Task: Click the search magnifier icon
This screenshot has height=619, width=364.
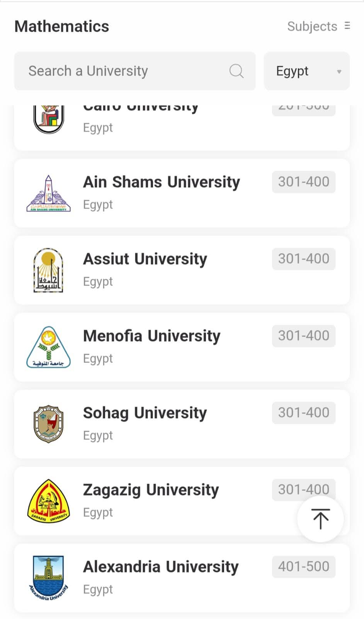Action: coord(236,71)
